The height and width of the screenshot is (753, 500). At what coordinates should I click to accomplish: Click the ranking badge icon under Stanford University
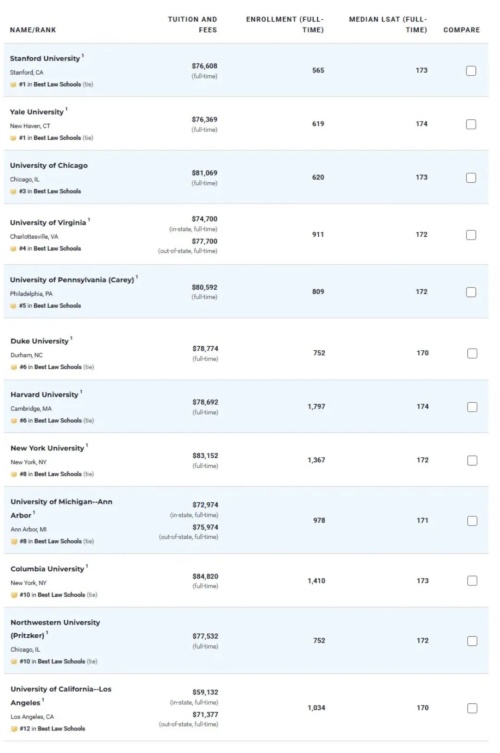pos(13,85)
